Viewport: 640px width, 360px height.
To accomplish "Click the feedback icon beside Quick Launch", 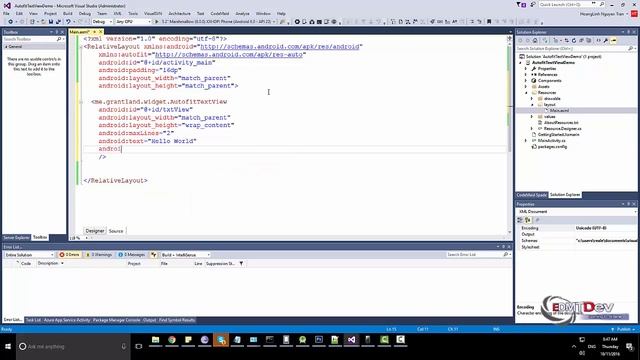I will pyautogui.click(x=533, y=4).
